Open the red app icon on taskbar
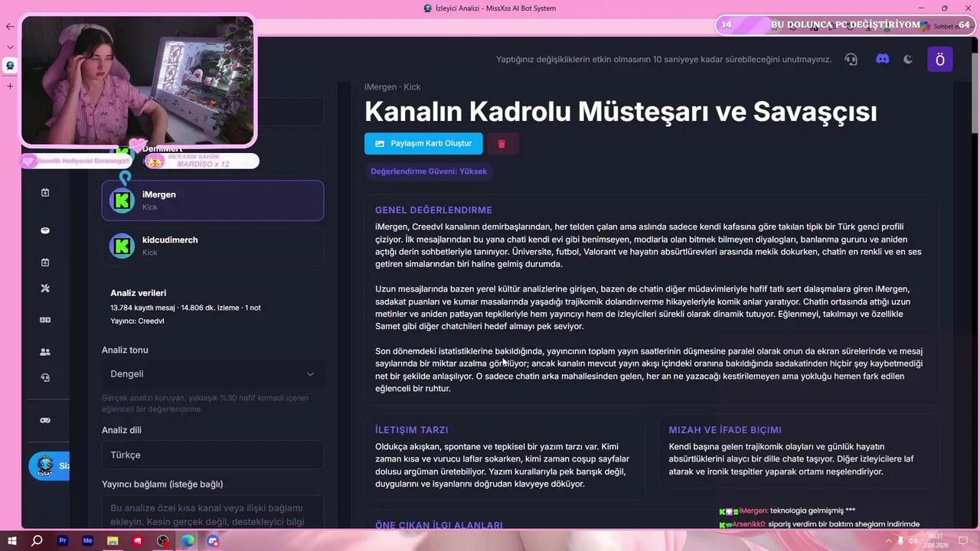980x551 pixels. pyautogui.click(x=138, y=541)
